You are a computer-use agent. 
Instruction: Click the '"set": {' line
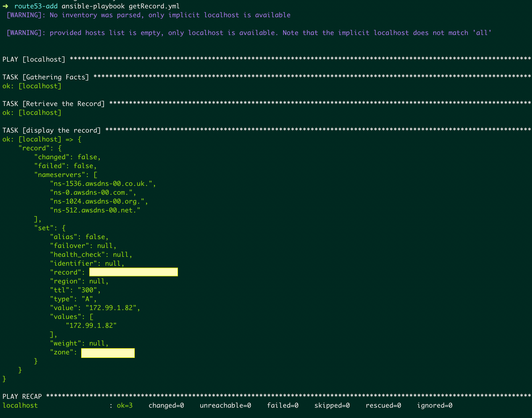tap(50, 228)
